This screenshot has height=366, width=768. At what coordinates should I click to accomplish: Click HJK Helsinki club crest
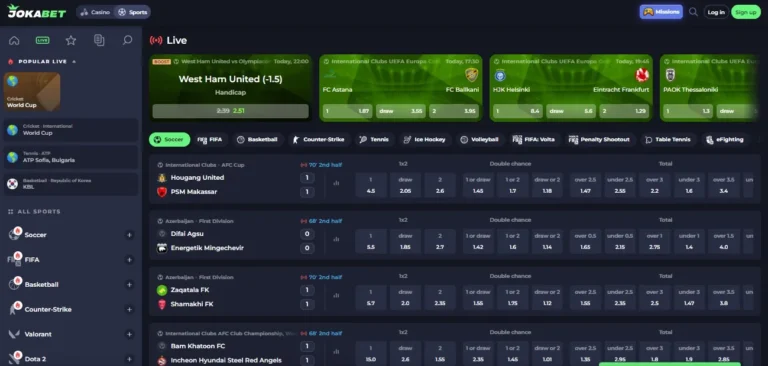[x=500, y=75]
